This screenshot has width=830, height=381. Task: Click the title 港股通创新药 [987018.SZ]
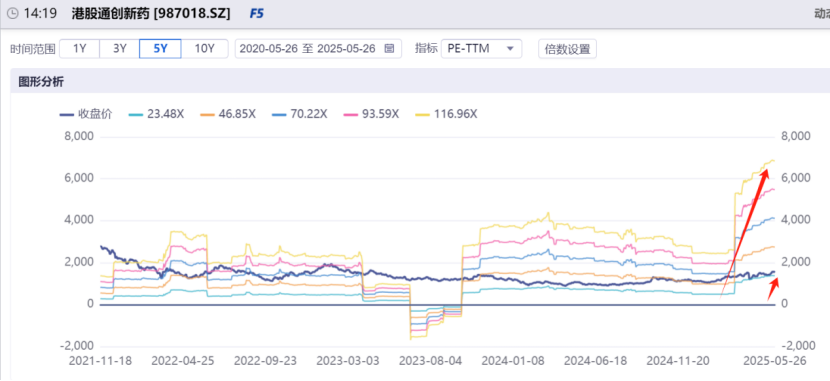pyautogui.click(x=151, y=14)
